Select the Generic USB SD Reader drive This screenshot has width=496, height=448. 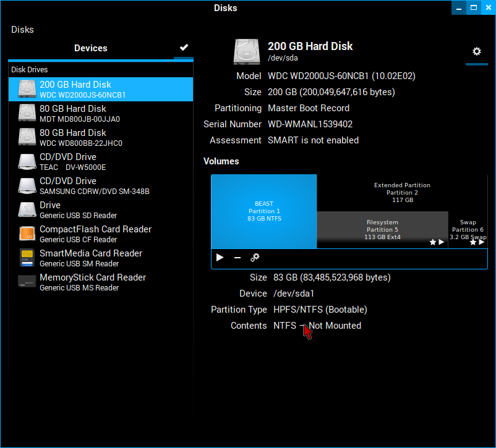[x=101, y=210]
